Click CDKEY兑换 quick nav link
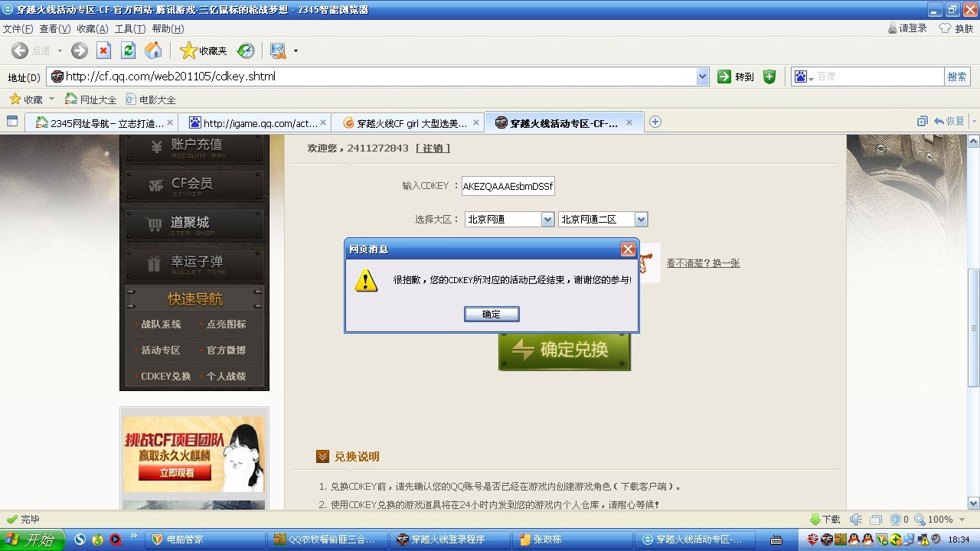Viewport: 980px width, 551px height. pos(165,377)
